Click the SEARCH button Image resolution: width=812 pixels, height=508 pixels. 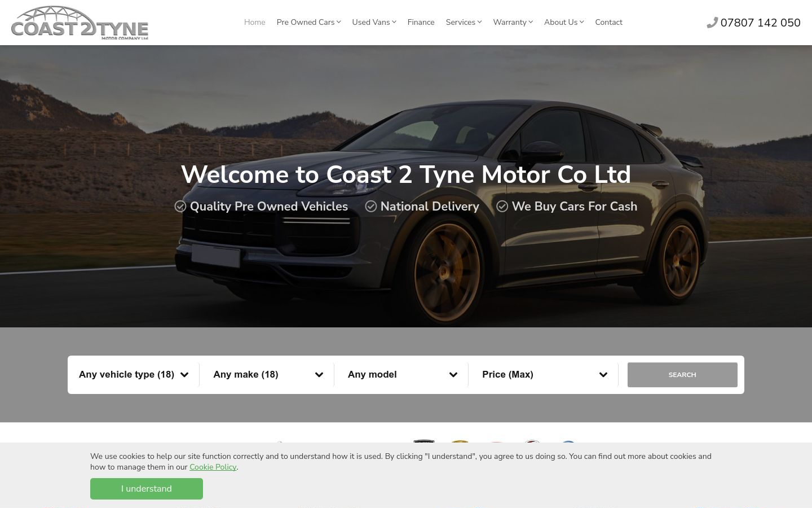(x=682, y=375)
